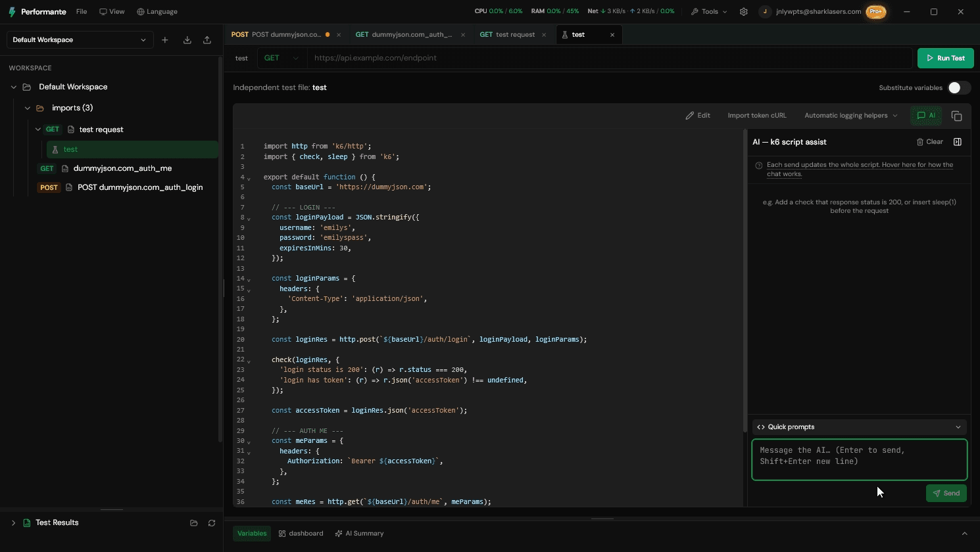Open Test Results folder icon
980x552 pixels.
194,523
